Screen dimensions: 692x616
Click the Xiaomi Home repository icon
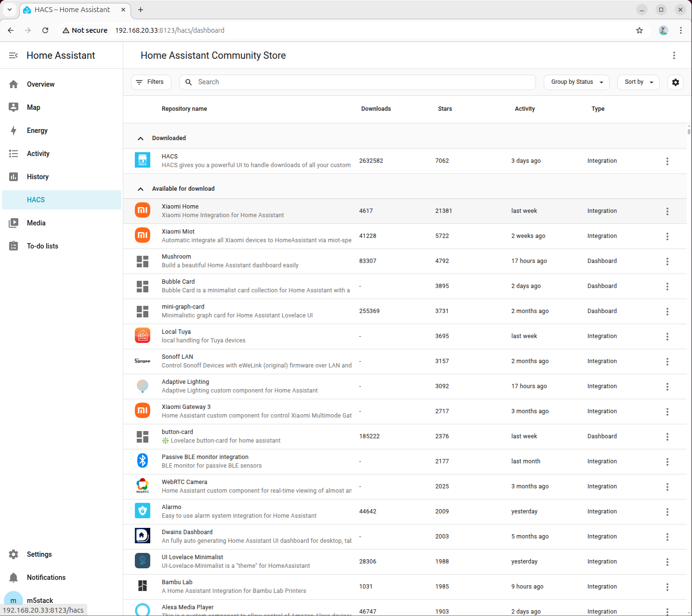coord(143,210)
